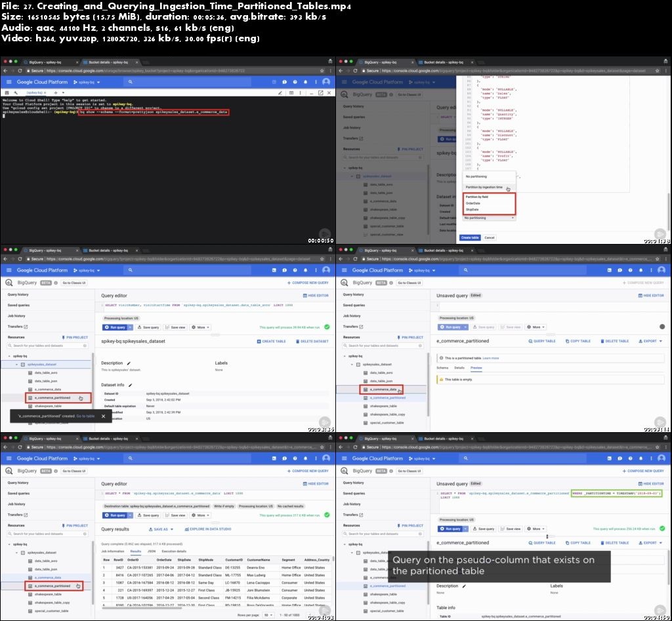This screenshot has width=672, height=621.
Task: Click DELETE DATASET
Action: pyautogui.click(x=312, y=342)
